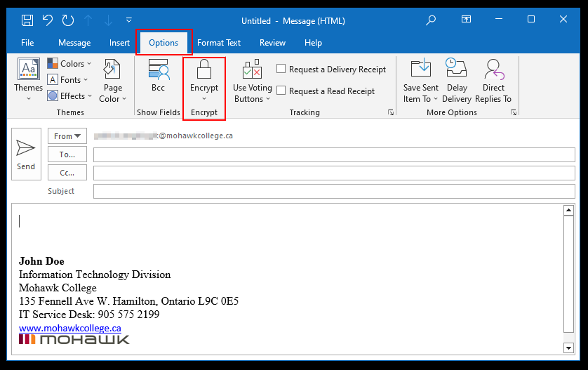Viewport: 588px width, 370px height.
Task: Expand the theme Fonts dropdown
Action: point(68,80)
